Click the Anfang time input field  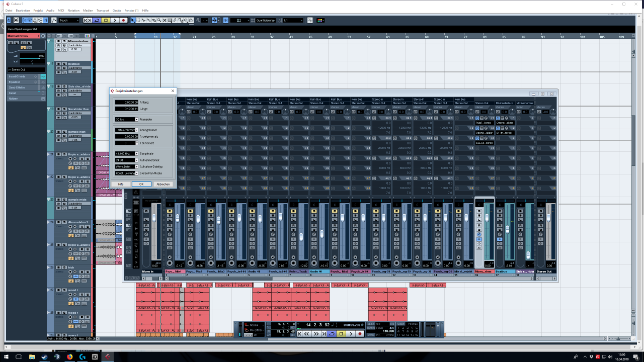(127, 102)
